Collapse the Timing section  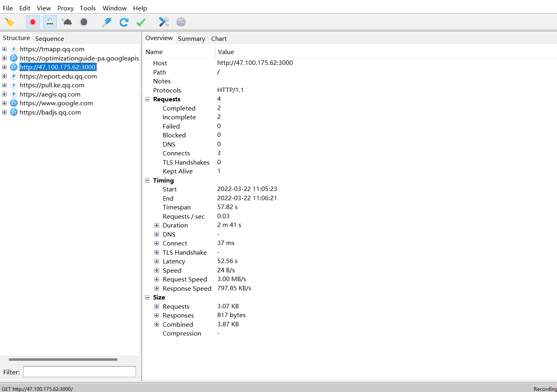pos(147,180)
